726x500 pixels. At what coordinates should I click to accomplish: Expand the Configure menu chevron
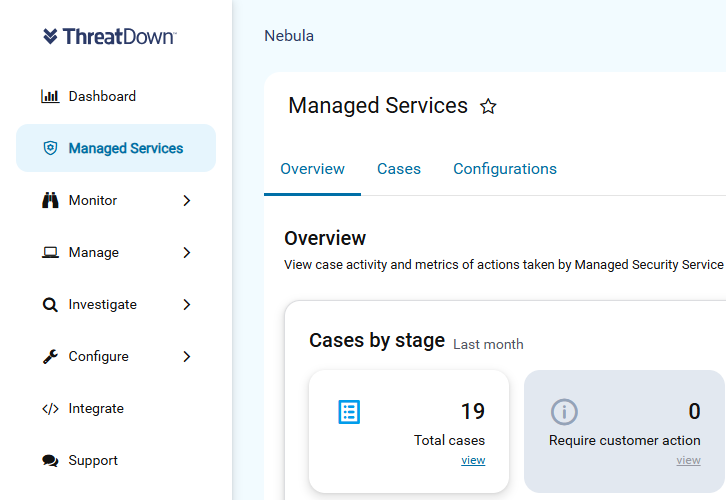pyautogui.click(x=187, y=356)
